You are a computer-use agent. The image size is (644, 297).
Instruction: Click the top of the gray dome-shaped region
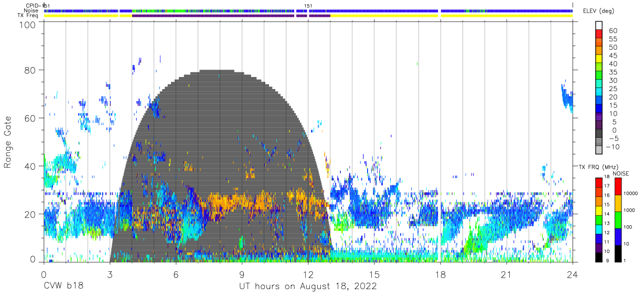(x=216, y=71)
